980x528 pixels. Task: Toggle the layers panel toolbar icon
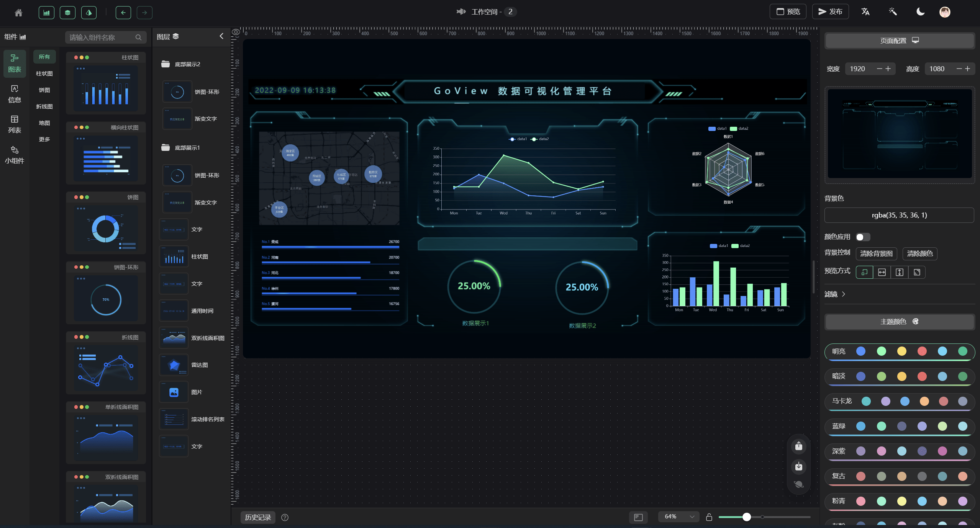[x=67, y=13]
